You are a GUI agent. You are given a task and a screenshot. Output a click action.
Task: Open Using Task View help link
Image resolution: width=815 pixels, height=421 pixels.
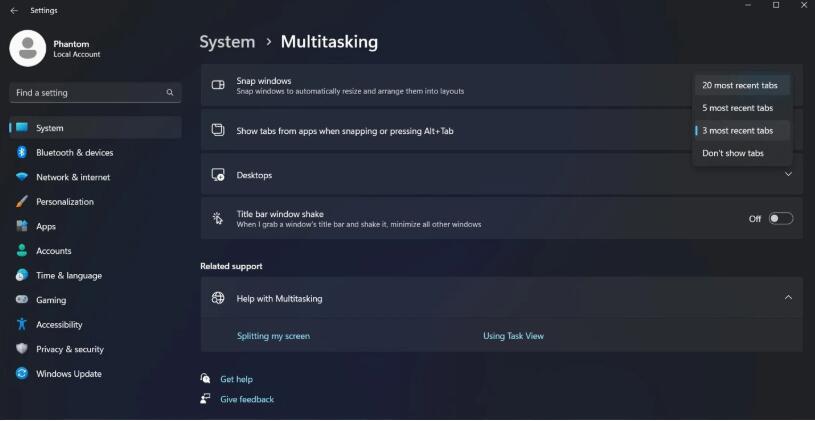pyautogui.click(x=514, y=336)
